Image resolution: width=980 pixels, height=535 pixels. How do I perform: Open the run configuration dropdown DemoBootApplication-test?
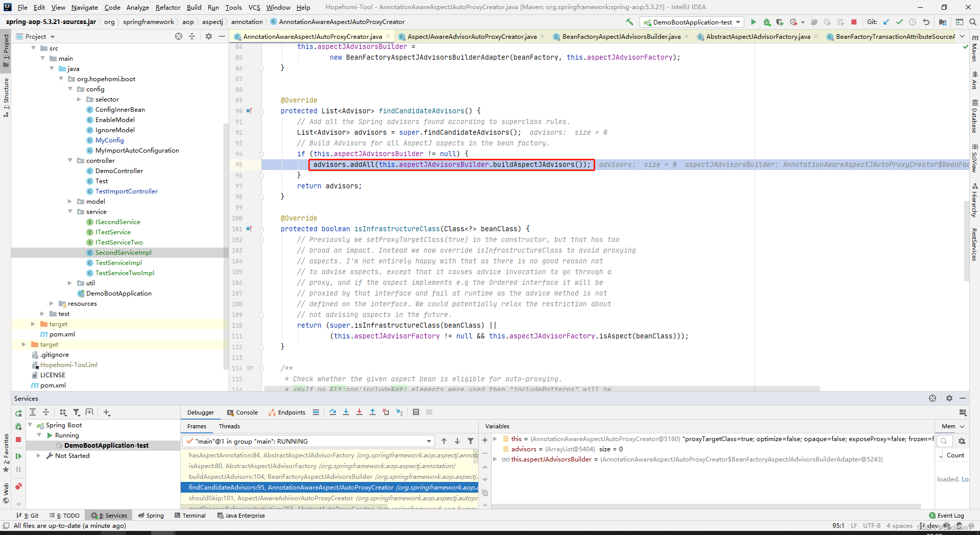pos(692,22)
